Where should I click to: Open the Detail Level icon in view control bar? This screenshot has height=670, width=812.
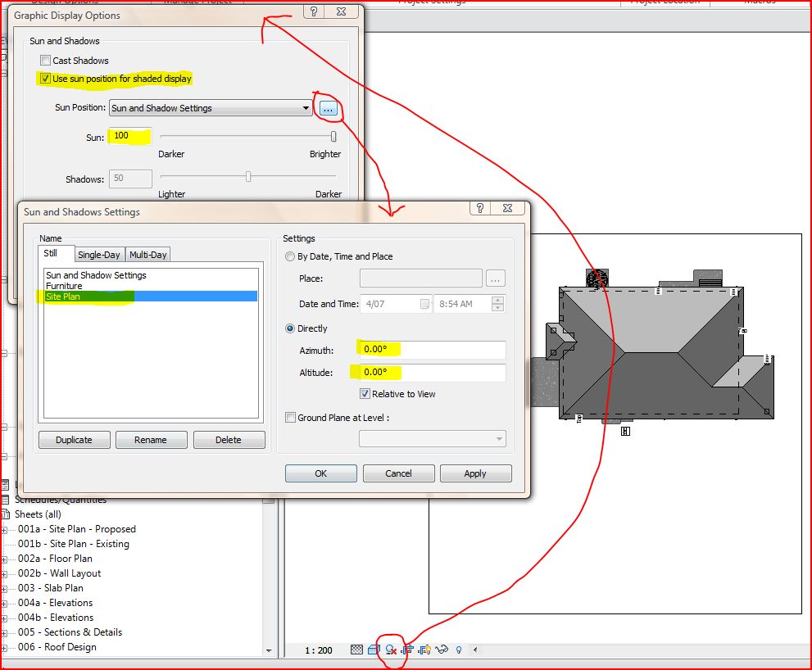click(x=356, y=650)
